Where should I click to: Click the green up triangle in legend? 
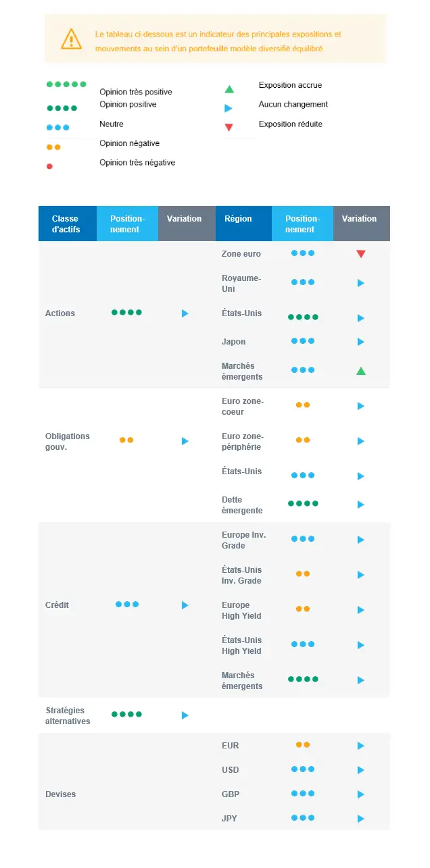(x=229, y=89)
